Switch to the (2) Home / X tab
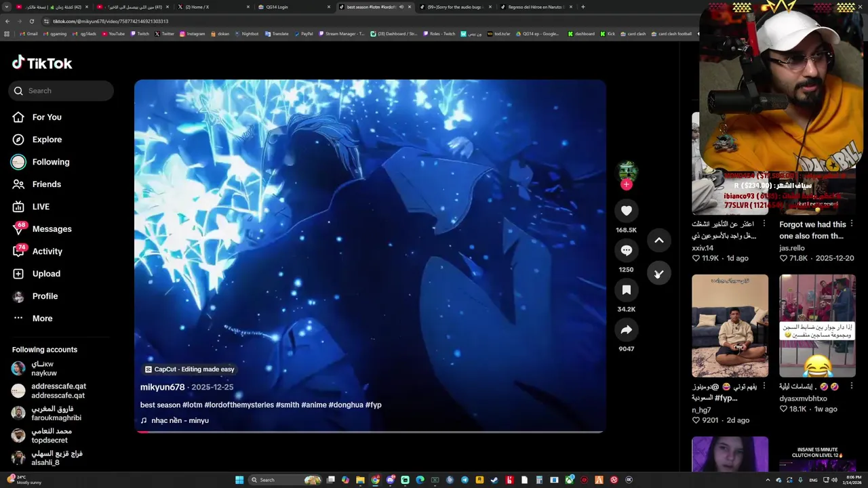Screen dimensions: 868x488 coord(214,7)
